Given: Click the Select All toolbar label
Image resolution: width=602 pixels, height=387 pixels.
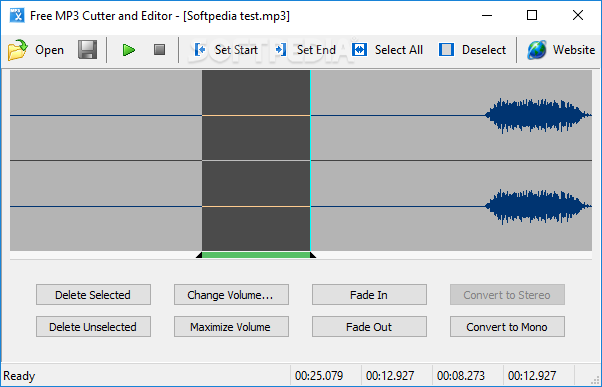Looking at the screenshot, I should [x=399, y=50].
